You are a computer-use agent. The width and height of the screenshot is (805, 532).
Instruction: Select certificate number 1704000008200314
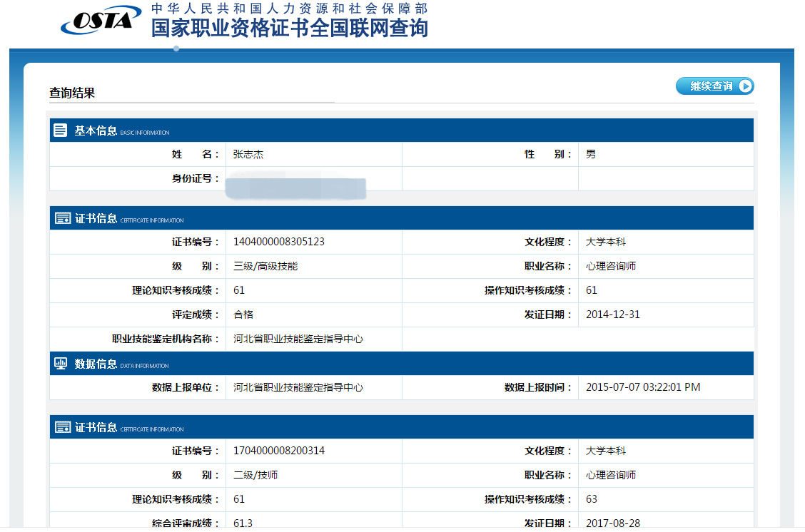click(x=279, y=451)
